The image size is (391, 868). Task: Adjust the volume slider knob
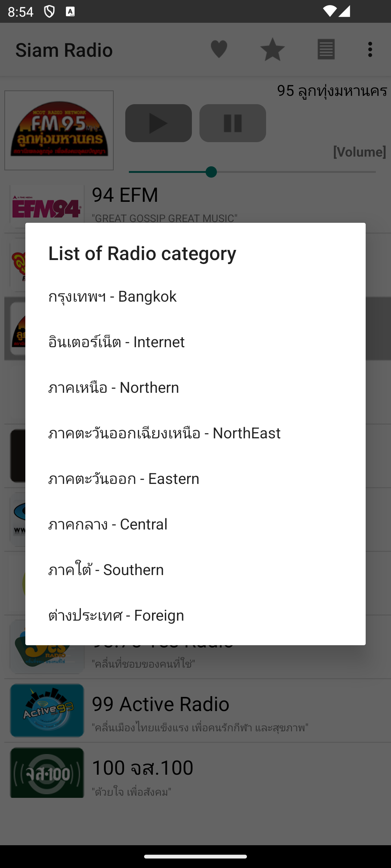click(211, 172)
